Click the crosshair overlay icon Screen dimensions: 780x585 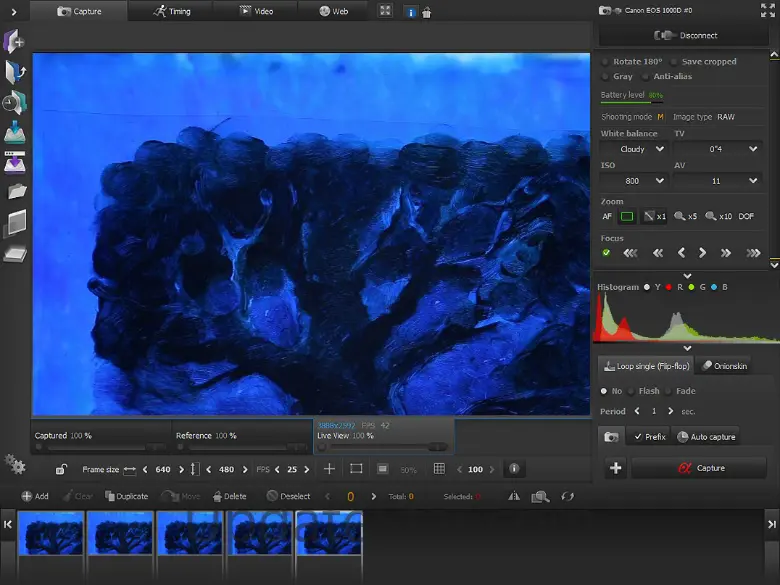[329, 469]
